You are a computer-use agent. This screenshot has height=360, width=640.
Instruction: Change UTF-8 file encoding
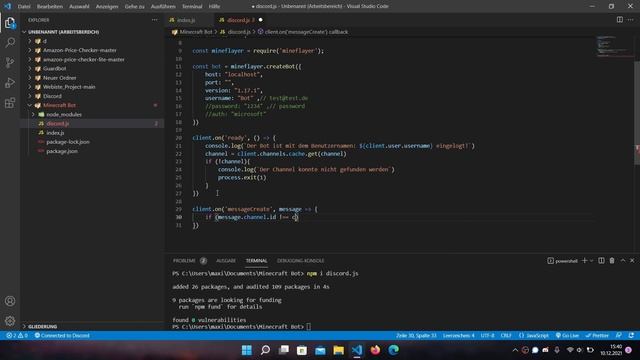click(x=487, y=336)
